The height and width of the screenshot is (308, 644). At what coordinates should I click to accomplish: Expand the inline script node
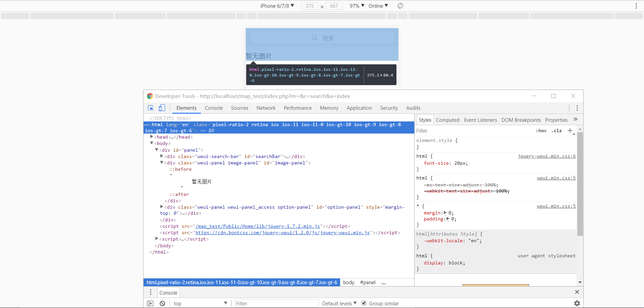tap(157, 239)
